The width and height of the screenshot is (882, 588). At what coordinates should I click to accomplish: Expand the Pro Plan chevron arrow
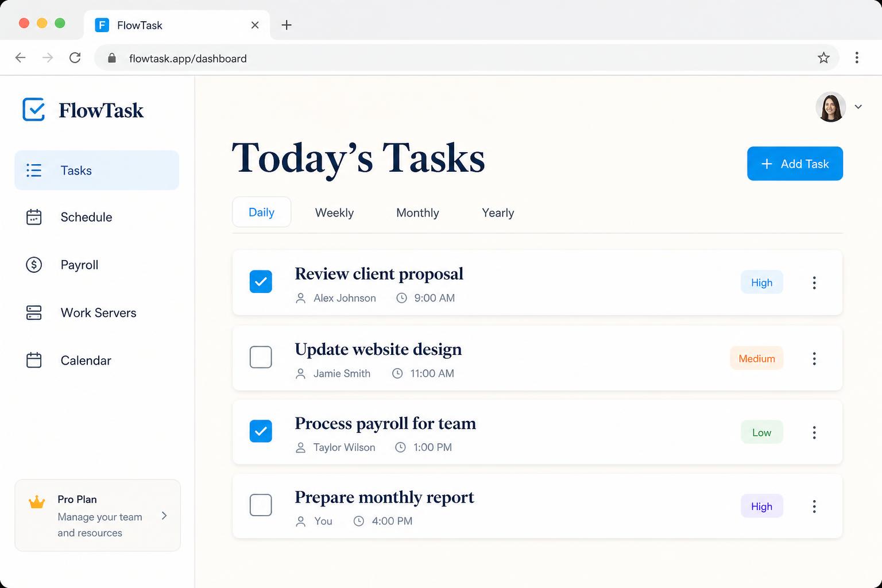coord(164,516)
